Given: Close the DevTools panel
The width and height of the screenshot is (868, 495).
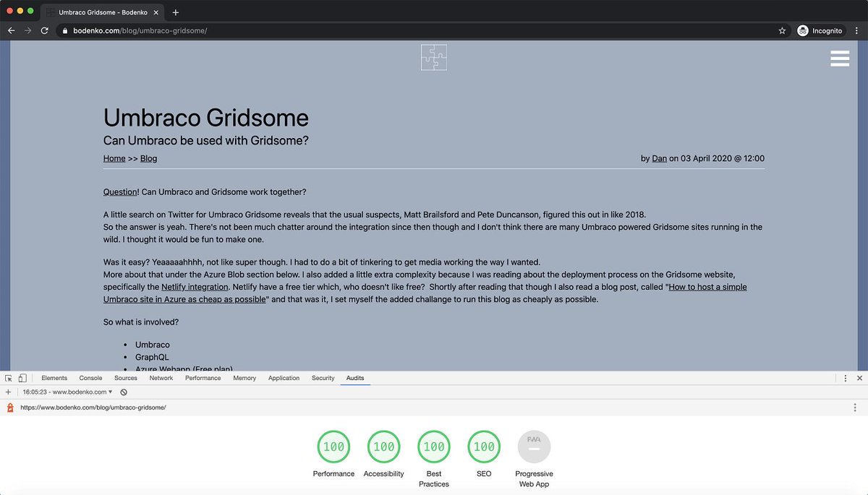Looking at the screenshot, I should [859, 378].
